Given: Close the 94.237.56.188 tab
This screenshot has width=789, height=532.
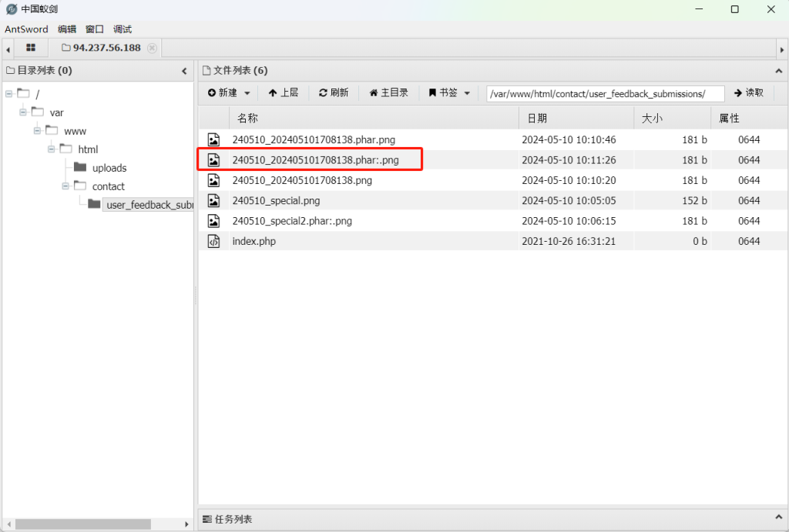Looking at the screenshot, I should (152, 48).
